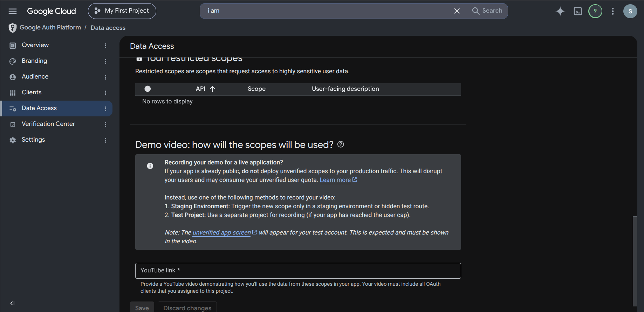The width and height of the screenshot is (644, 312).
Task: Click the Google Auth Platform shield icon
Action: [13, 28]
